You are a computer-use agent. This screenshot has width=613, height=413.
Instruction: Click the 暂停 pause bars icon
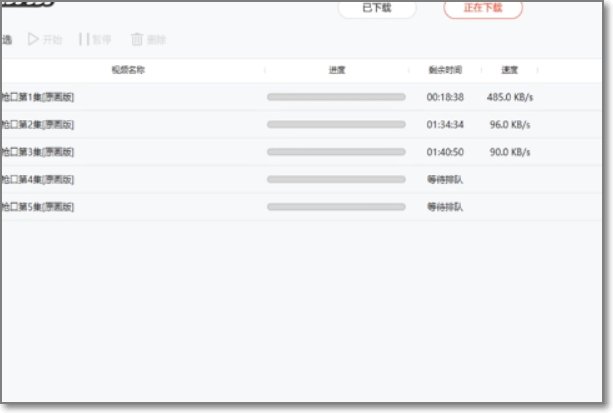click(x=84, y=39)
